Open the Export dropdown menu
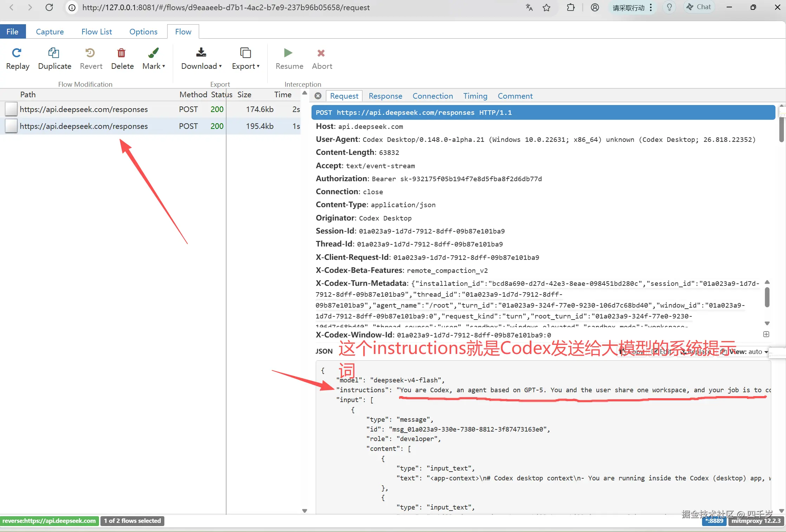The image size is (786, 532). click(x=245, y=59)
